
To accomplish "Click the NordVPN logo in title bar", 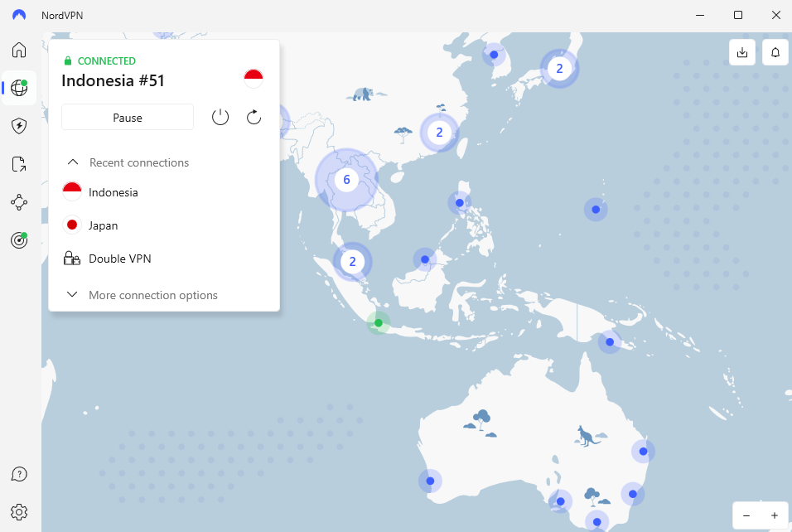I will (x=19, y=15).
